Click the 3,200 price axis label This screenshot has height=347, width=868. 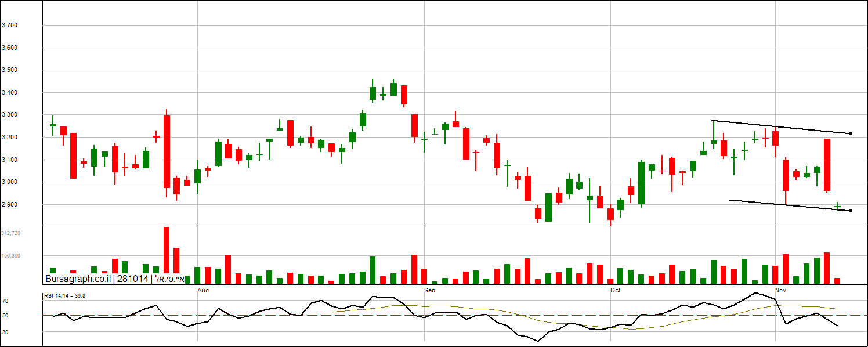pos(10,138)
